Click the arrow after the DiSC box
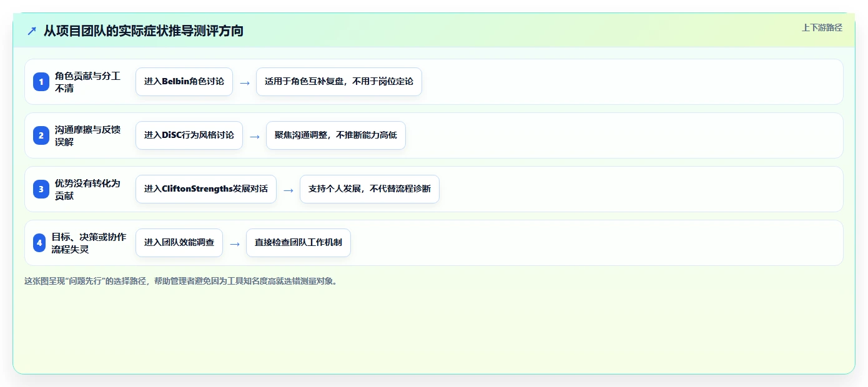This screenshot has width=868, height=387. pyautogui.click(x=255, y=137)
